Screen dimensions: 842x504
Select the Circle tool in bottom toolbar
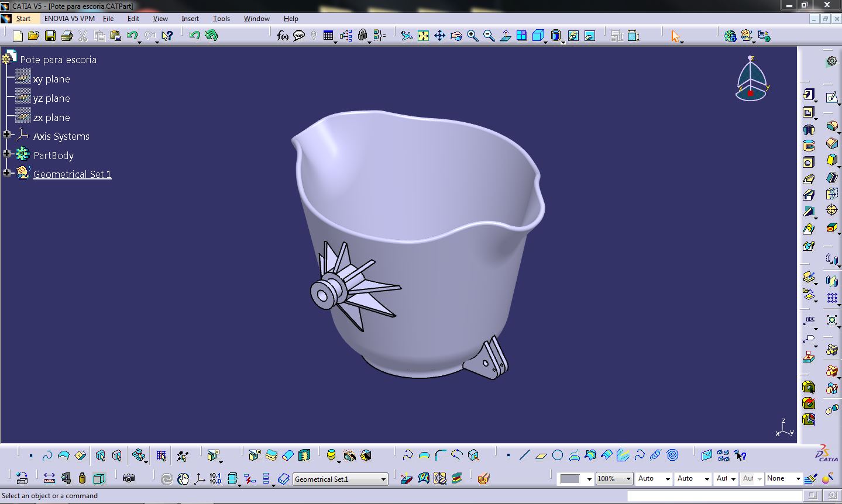558,455
